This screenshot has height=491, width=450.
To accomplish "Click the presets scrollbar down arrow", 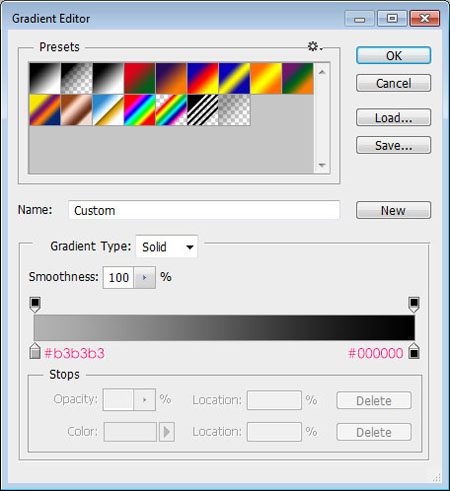I will point(322,165).
